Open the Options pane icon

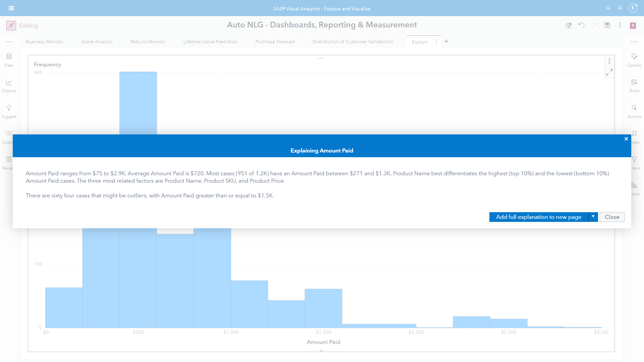coord(634,60)
